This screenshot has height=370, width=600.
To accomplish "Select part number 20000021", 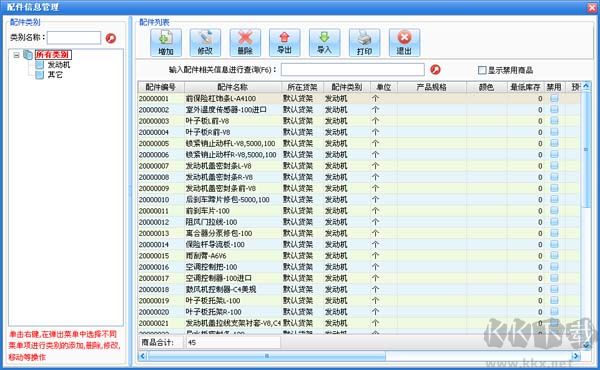I will click(154, 323).
